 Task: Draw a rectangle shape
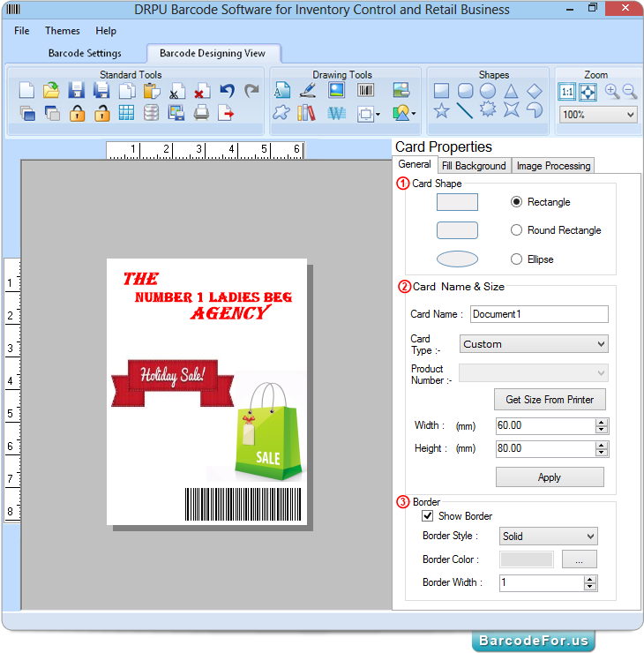441,90
